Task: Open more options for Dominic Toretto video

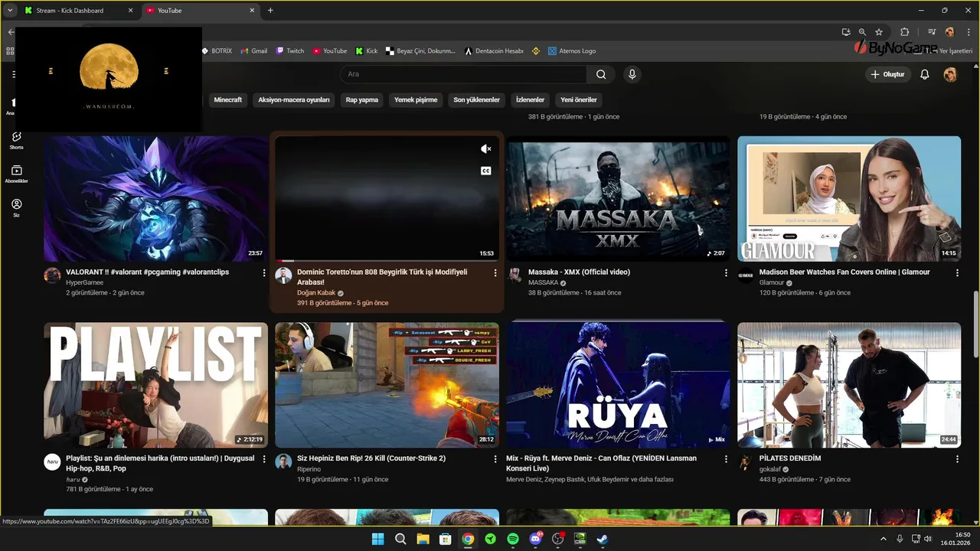Action: (x=495, y=272)
